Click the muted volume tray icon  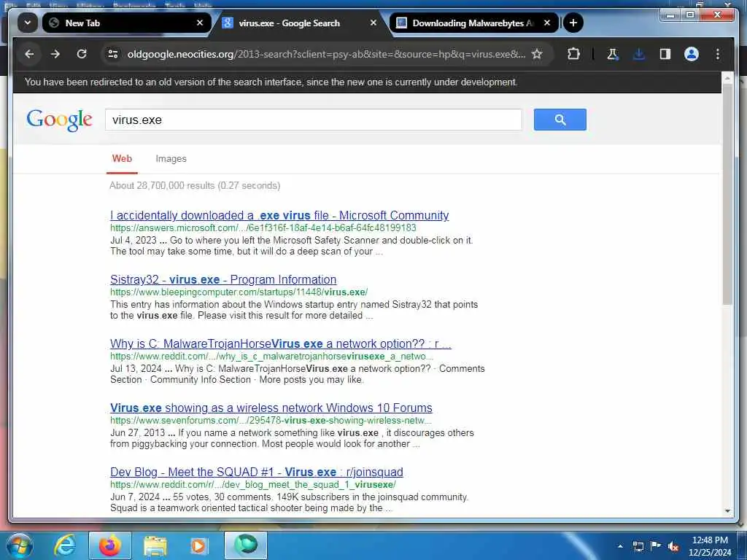coord(673,547)
